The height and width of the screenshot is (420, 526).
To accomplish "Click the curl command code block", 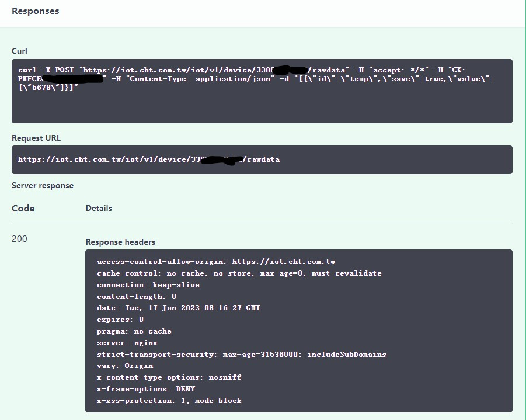I will tap(262, 91).
